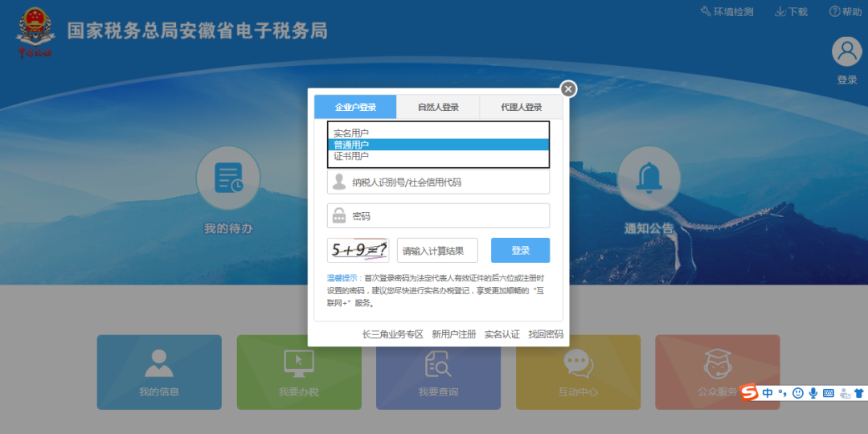Click the 帮助 question mark icon
The image size is (868, 434).
pos(834,11)
